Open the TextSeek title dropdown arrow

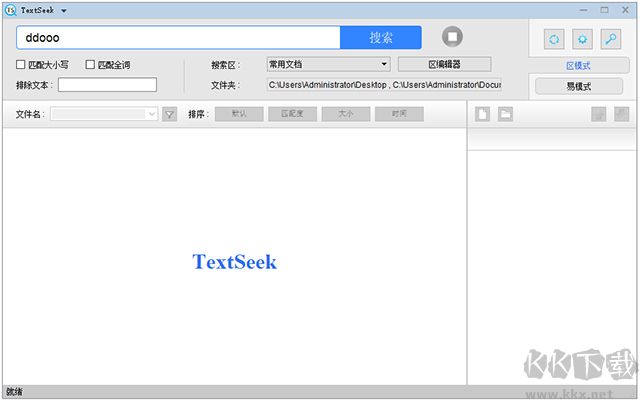click(64, 11)
